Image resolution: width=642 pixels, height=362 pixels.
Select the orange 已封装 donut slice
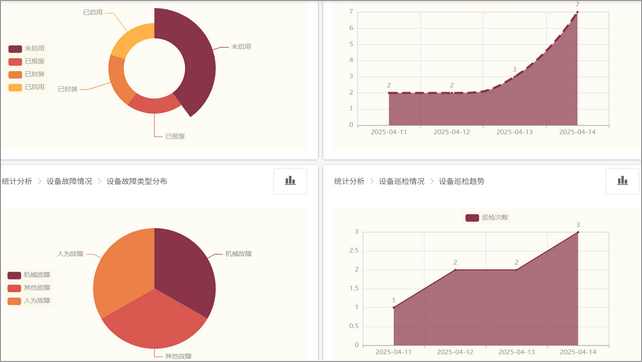118,80
